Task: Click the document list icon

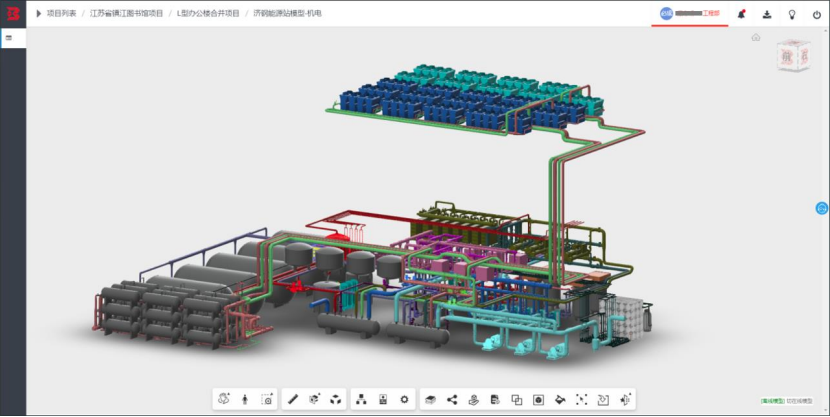Action: coord(495,400)
